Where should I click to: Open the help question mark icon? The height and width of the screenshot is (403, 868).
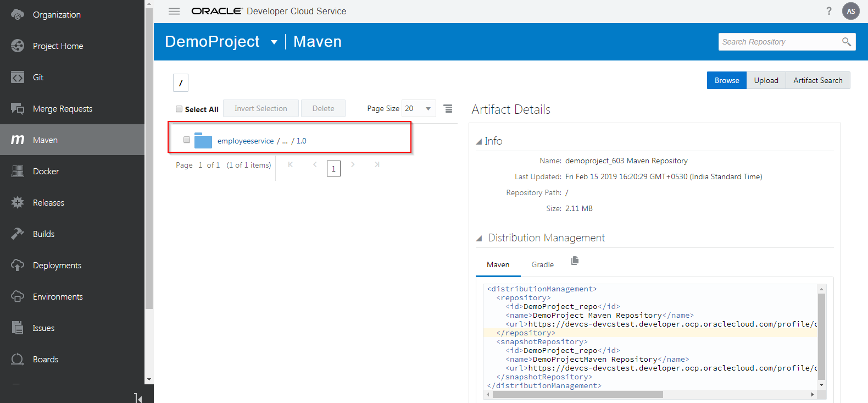click(829, 11)
